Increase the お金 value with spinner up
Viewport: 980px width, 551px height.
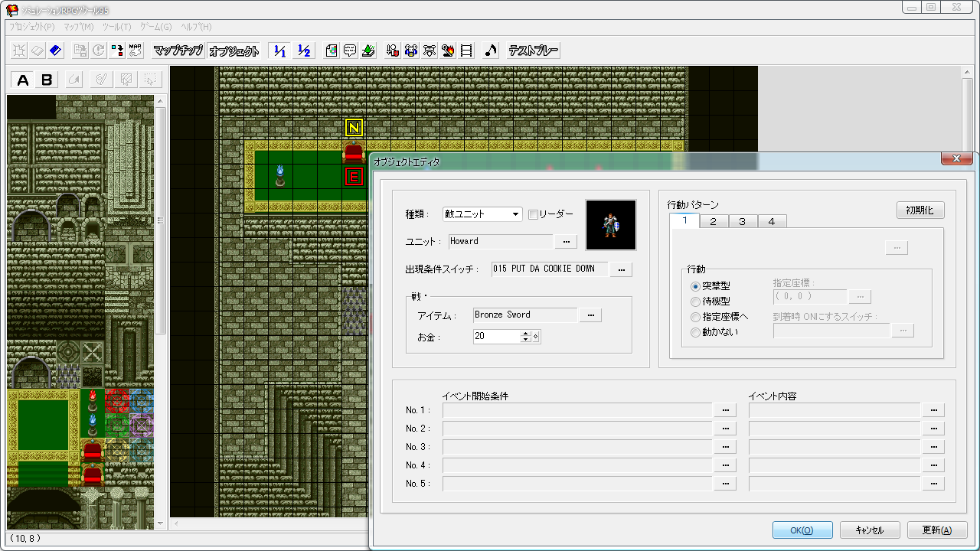tap(525, 333)
